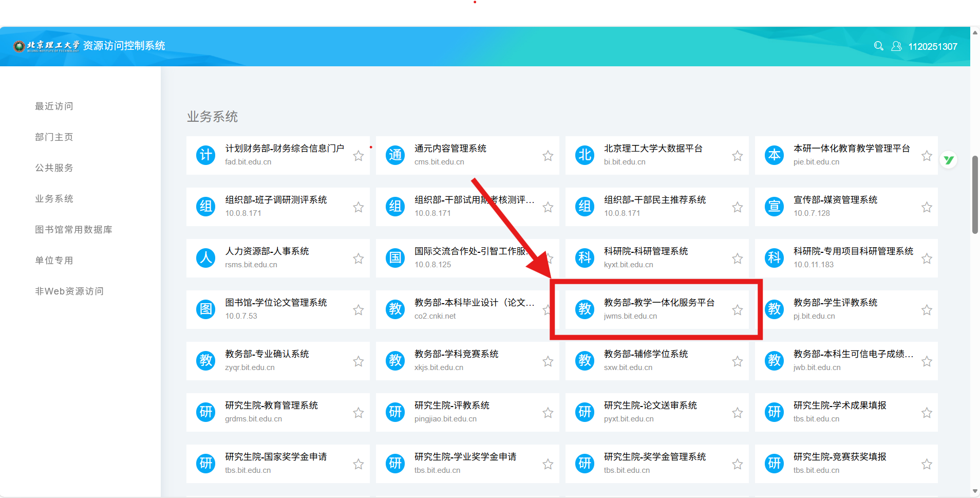The height and width of the screenshot is (498, 980).
Task: Favorite 教务部-教学一体化服务平台 with its star
Action: (737, 310)
